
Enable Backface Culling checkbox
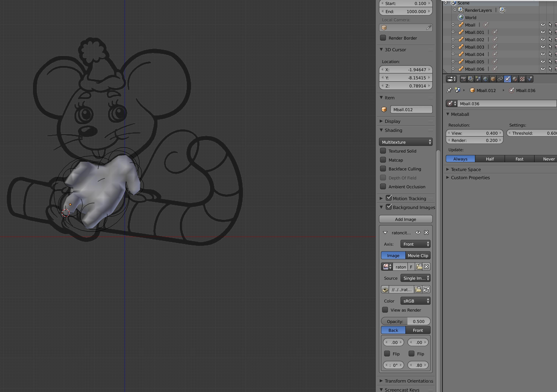click(x=383, y=169)
